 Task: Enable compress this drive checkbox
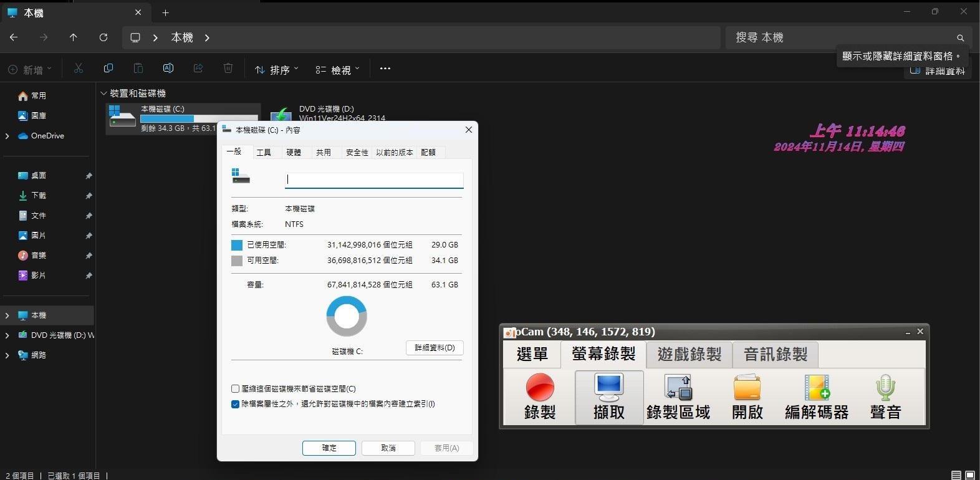pyautogui.click(x=236, y=388)
